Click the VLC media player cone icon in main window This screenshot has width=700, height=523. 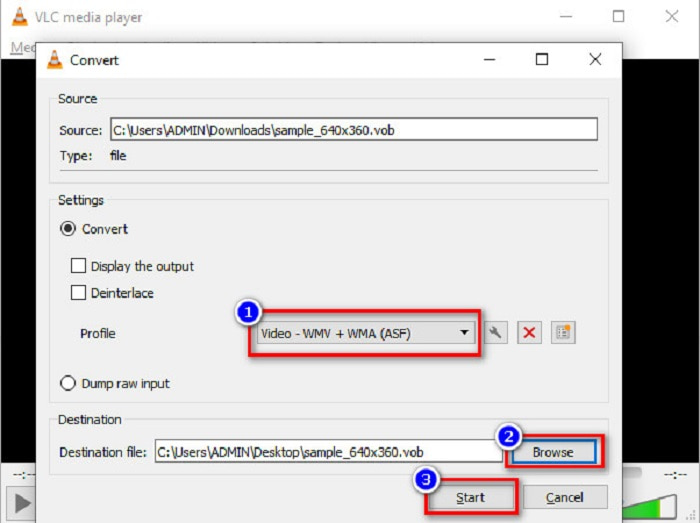point(20,17)
